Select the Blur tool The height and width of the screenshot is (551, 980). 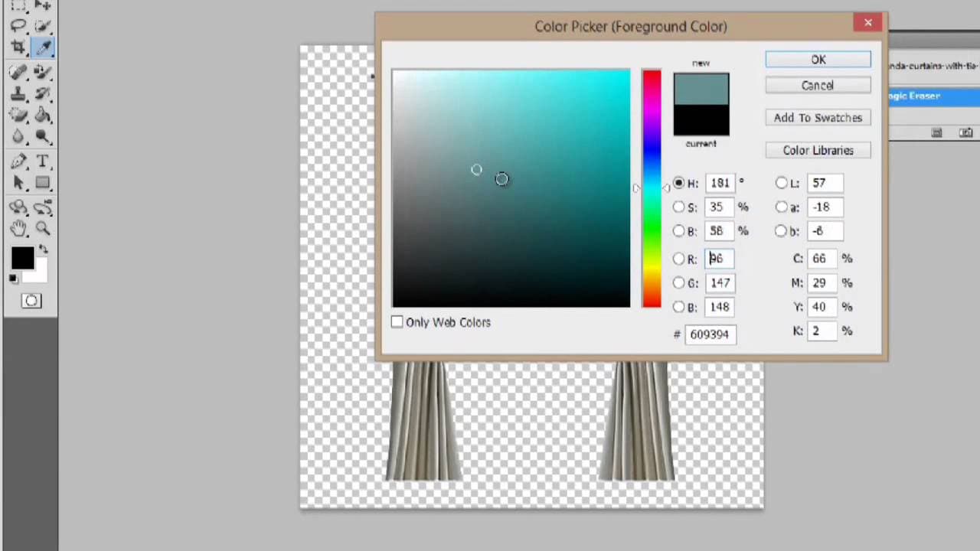click(x=18, y=137)
